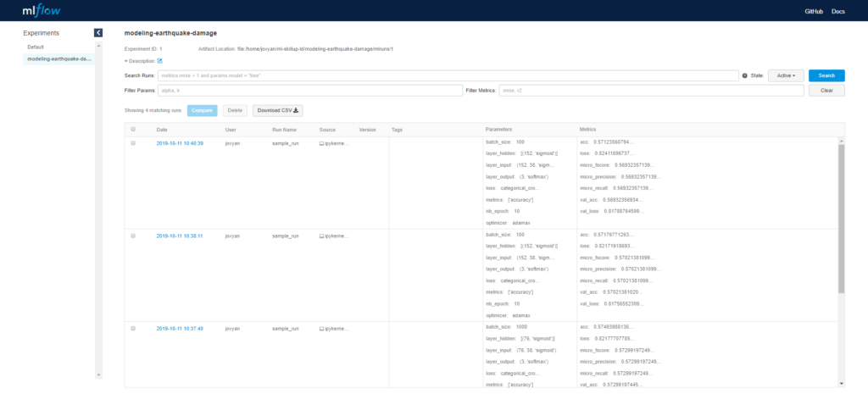This screenshot has height=394, width=868.
Task: Click the sidebar scroll-up arrow
Action: coord(98,46)
